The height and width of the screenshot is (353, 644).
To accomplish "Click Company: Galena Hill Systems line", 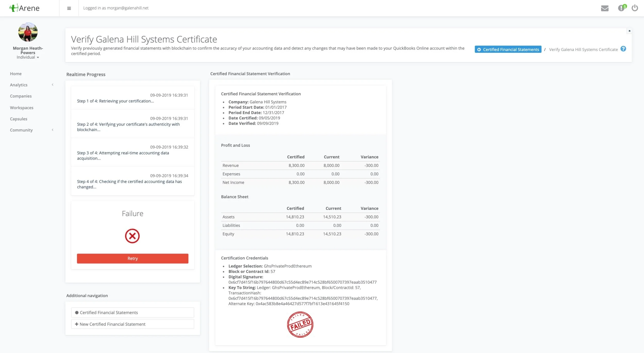I will [257, 102].
